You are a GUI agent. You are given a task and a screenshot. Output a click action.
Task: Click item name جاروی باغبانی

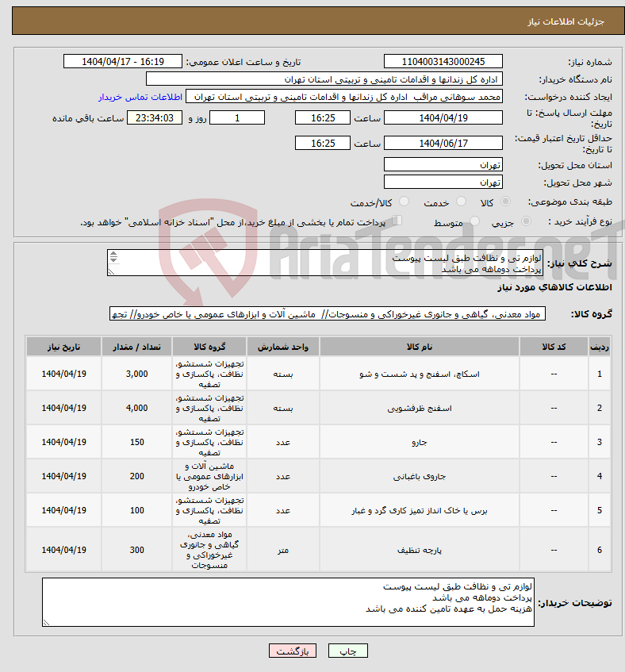pyautogui.click(x=420, y=476)
